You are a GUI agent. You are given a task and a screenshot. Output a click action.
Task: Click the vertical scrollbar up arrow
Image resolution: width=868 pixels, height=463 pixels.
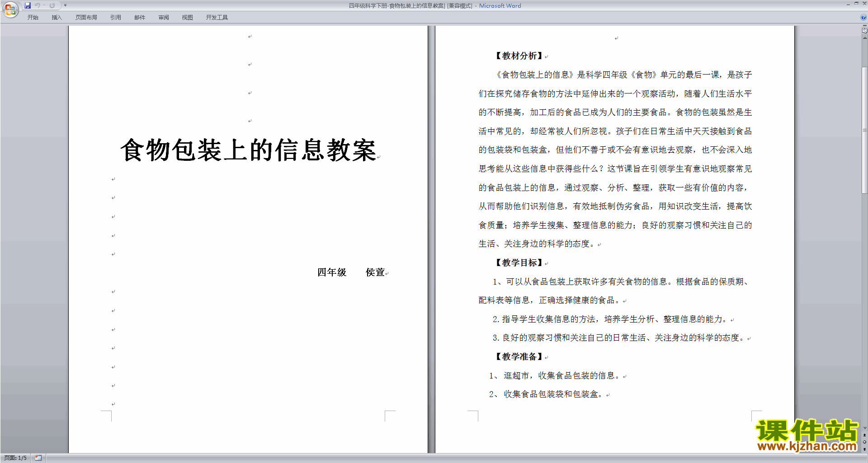864,38
